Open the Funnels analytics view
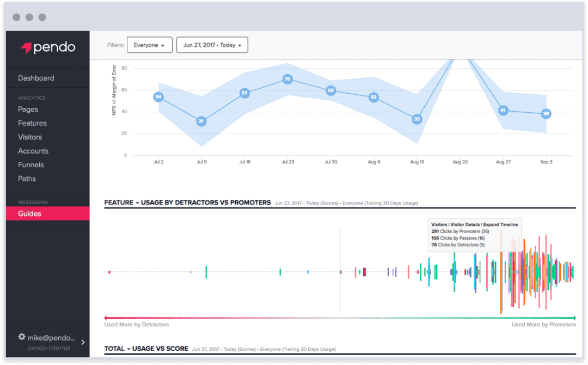 pyautogui.click(x=30, y=165)
